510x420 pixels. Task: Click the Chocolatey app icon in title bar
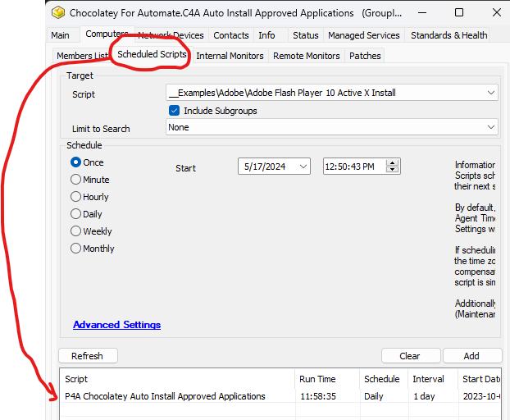click(58, 13)
